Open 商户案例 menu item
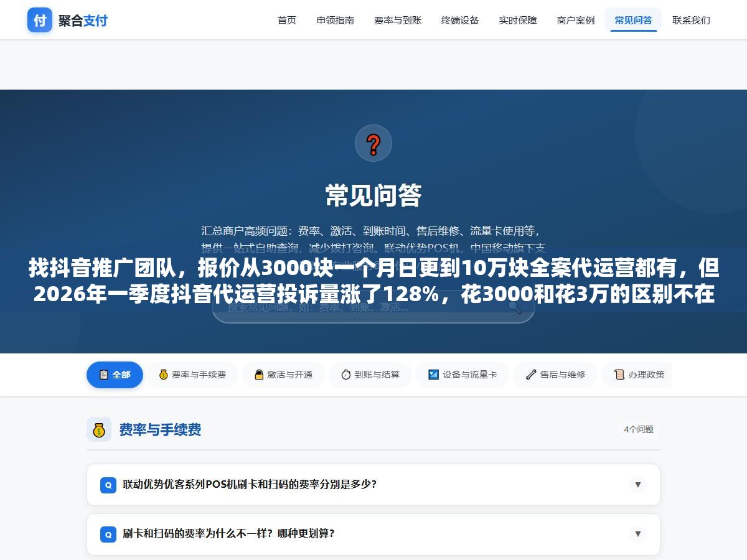This screenshot has height=560, width=747. point(576,20)
